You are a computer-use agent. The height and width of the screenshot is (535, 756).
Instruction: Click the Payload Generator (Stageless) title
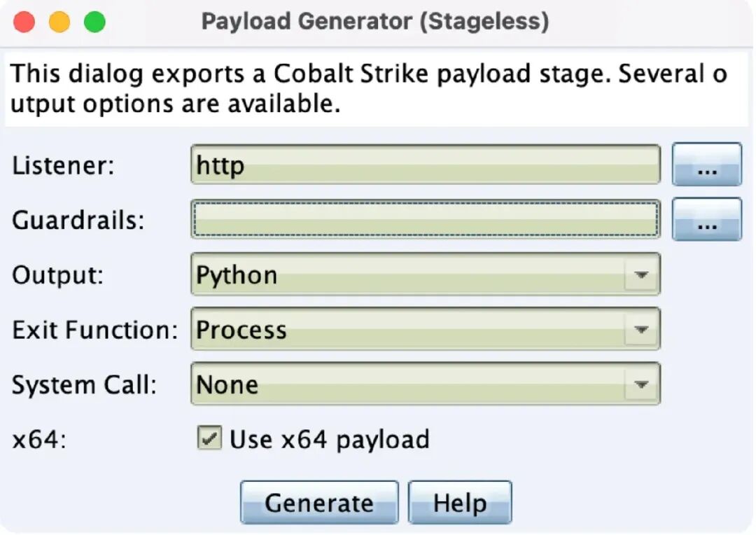pyautogui.click(x=375, y=22)
